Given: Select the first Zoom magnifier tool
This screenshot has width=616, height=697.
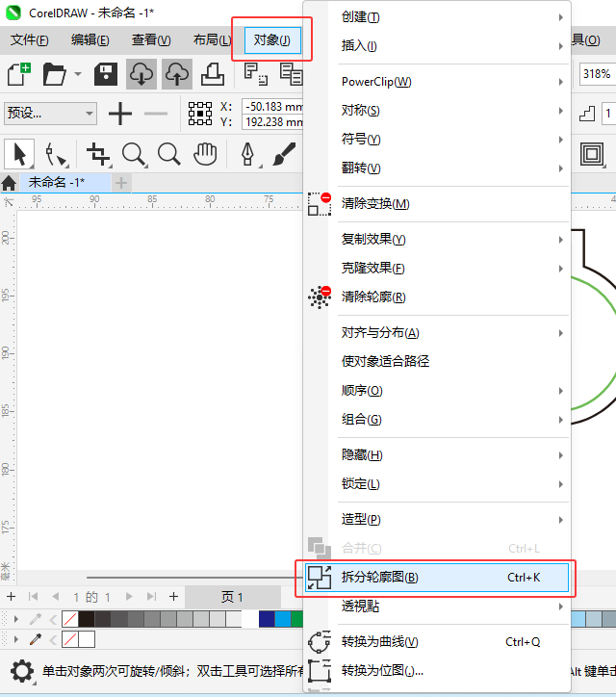Looking at the screenshot, I should pos(134,154).
